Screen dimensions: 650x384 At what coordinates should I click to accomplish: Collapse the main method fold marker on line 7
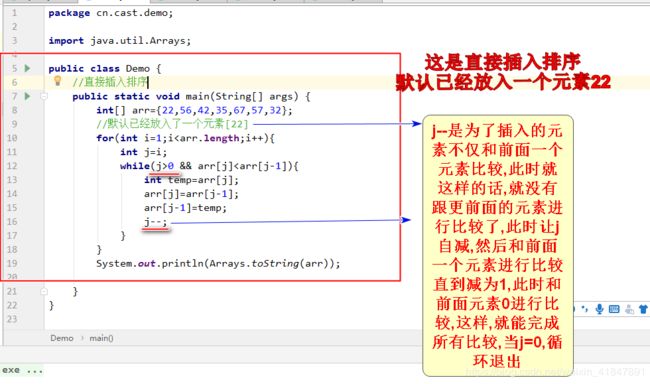point(44,96)
